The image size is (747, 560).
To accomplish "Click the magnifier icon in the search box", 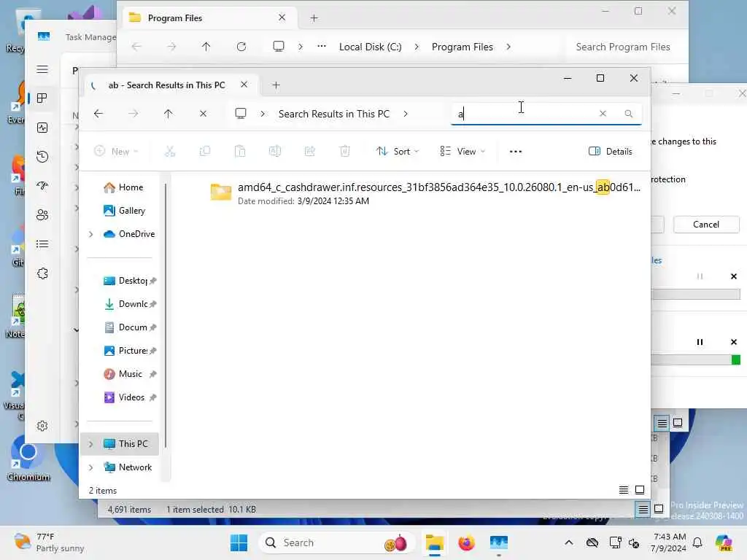I will (x=628, y=113).
